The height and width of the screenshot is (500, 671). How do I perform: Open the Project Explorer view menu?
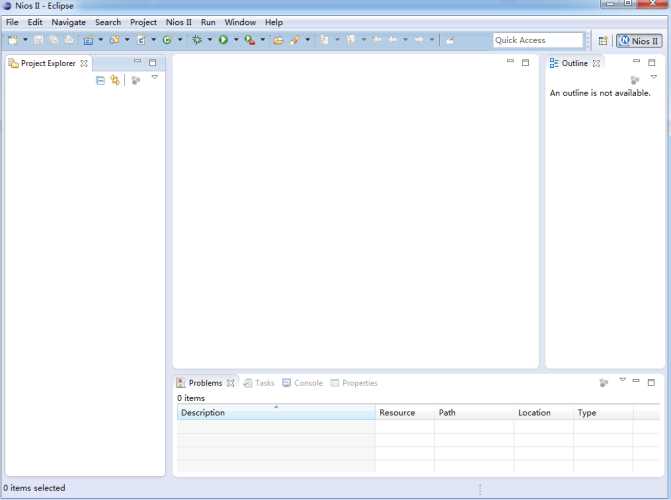(155, 77)
